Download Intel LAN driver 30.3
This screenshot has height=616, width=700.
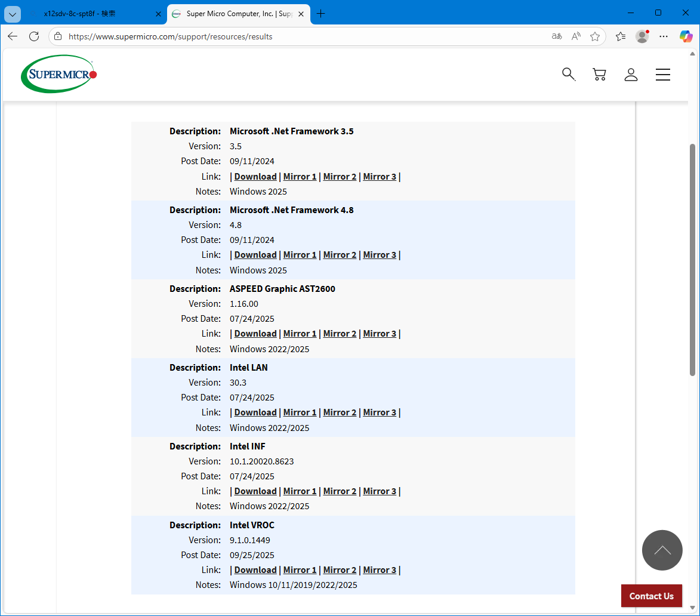click(255, 412)
